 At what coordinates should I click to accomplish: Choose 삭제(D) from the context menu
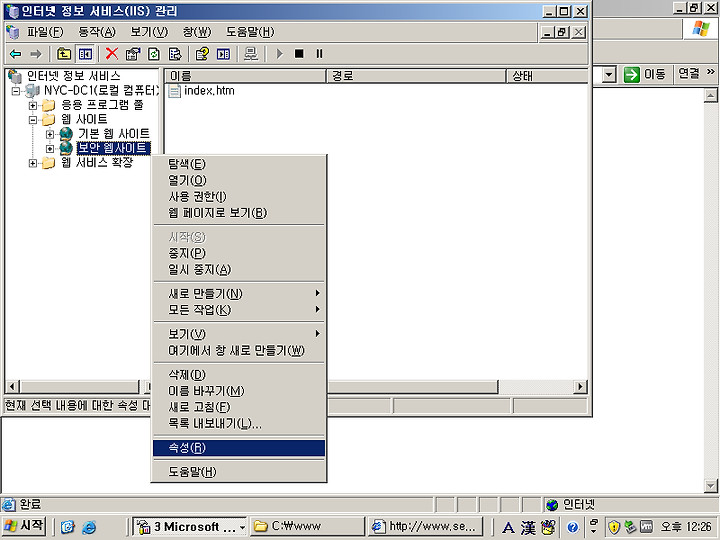239,375
